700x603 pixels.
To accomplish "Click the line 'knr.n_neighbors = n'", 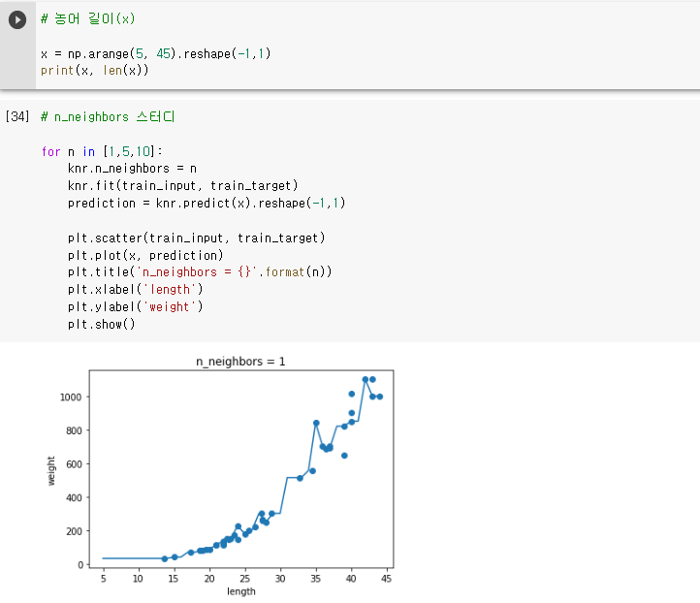I will [x=132, y=169].
